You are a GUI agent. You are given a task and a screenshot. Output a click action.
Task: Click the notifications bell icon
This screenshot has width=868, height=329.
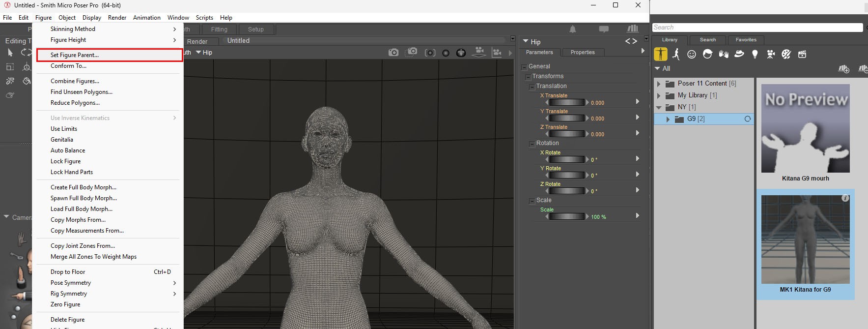point(573,29)
